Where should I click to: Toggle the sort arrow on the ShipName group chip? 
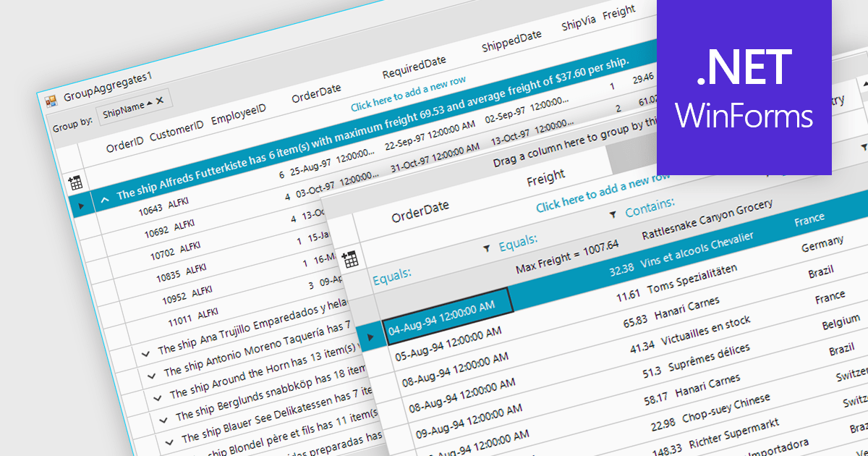coord(149,104)
